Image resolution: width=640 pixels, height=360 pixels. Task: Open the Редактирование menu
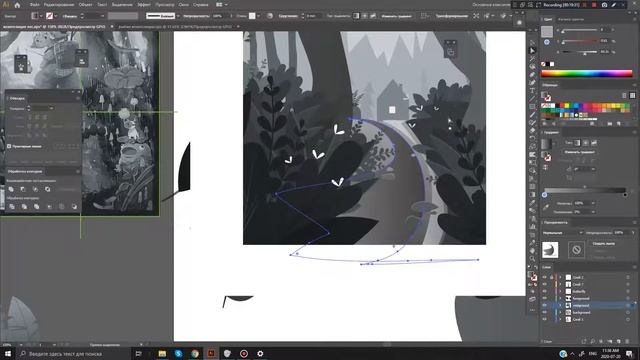(x=59, y=5)
